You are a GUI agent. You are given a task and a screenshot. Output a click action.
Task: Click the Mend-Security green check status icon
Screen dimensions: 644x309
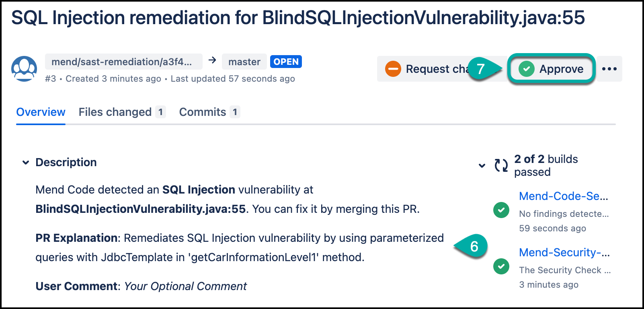coord(501,266)
